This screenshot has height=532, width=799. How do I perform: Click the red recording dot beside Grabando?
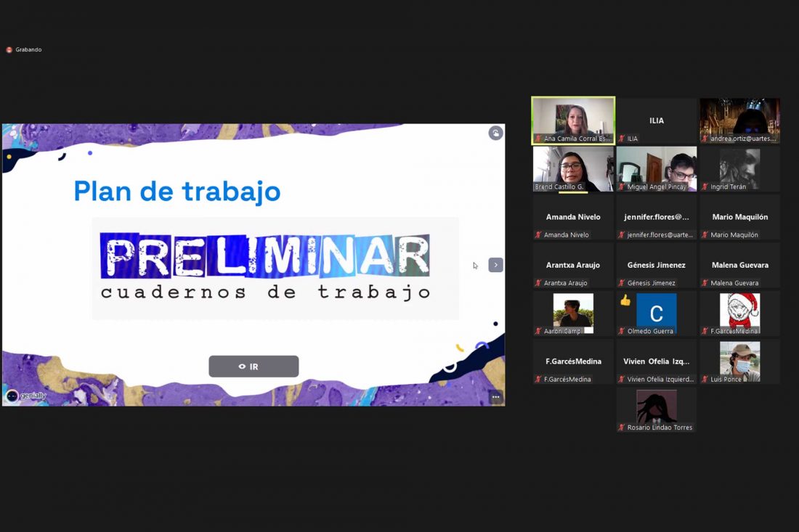pyautogui.click(x=7, y=49)
